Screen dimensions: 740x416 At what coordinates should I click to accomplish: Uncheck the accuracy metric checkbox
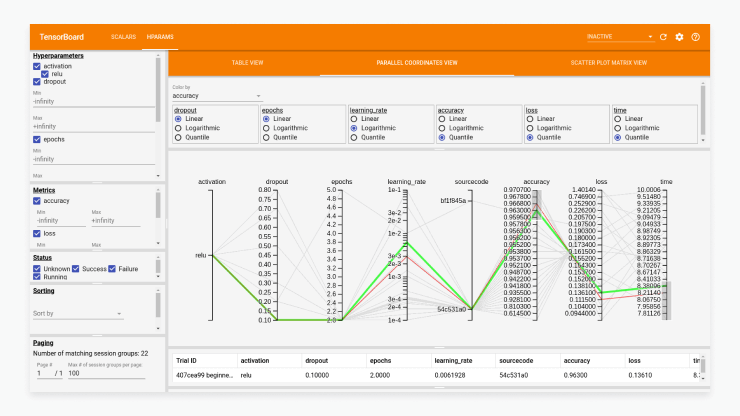click(x=37, y=201)
